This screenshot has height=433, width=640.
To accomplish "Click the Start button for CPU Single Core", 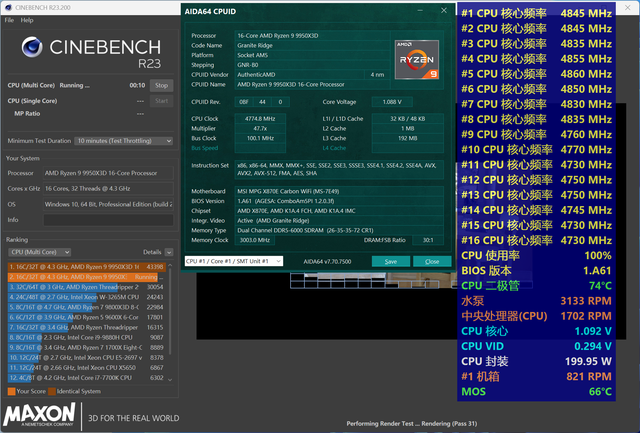I will click(x=162, y=101).
